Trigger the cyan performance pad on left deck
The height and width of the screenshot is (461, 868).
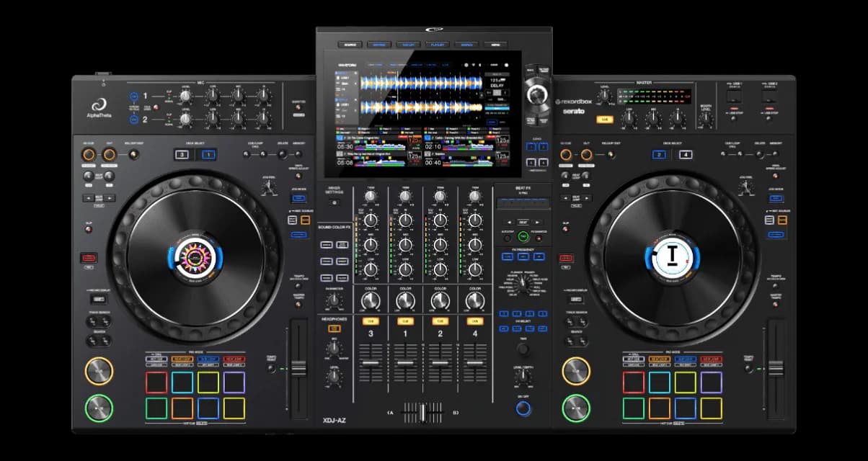coord(182,382)
